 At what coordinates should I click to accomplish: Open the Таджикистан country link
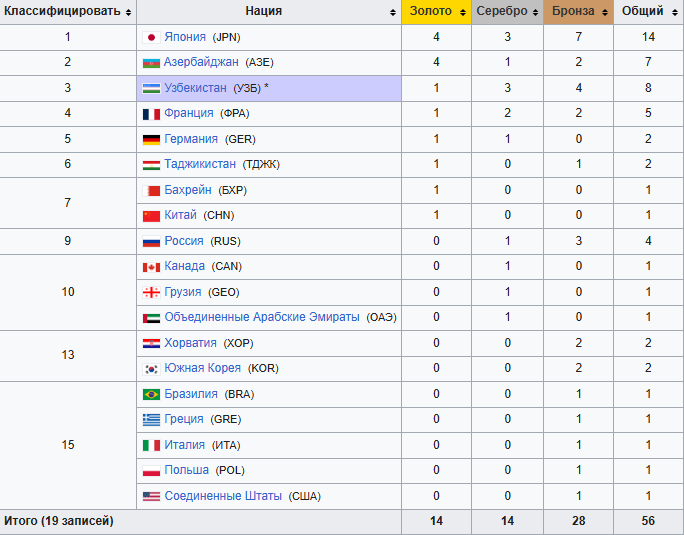(x=200, y=164)
